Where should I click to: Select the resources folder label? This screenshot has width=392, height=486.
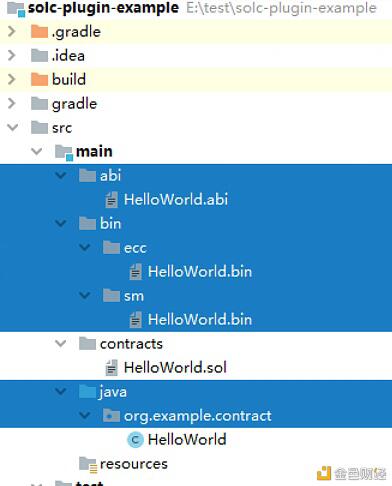click(x=134, y=464)
